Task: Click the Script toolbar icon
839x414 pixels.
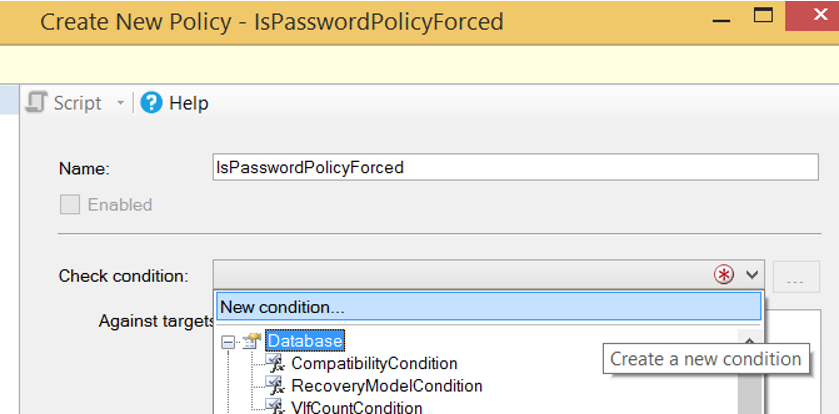Action: click(36, 102)
